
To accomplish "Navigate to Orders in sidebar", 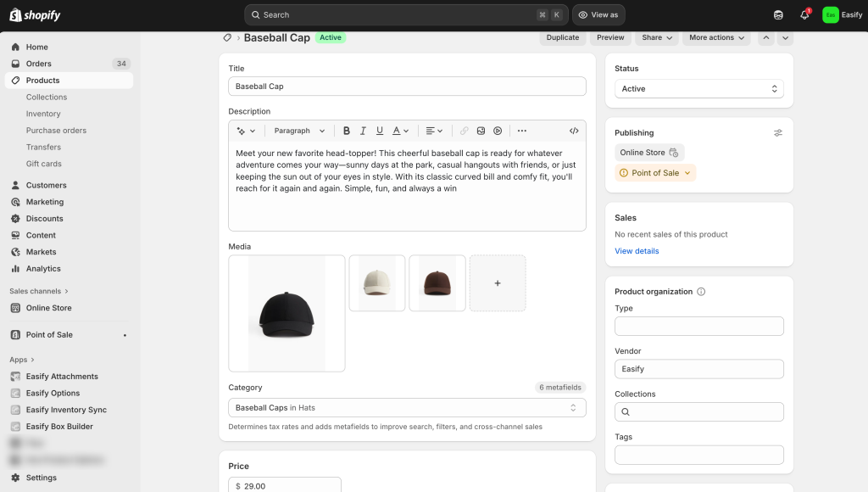I will click(39, 64).
